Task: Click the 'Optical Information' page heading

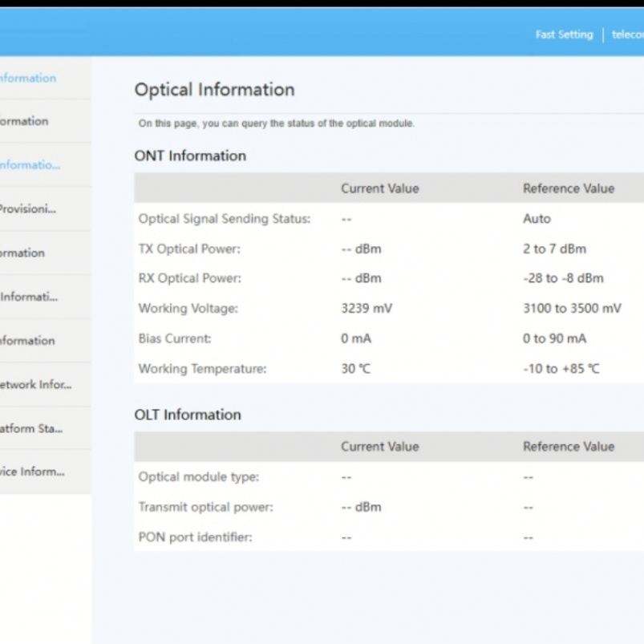Action: click(x=214, y=90)
